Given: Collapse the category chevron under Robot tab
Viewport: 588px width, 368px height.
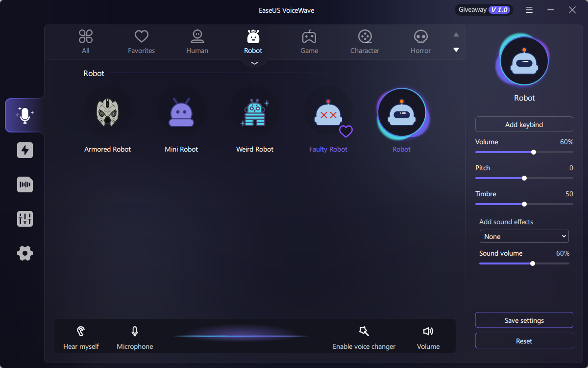Looking at the screenshot, I should 254,63.
